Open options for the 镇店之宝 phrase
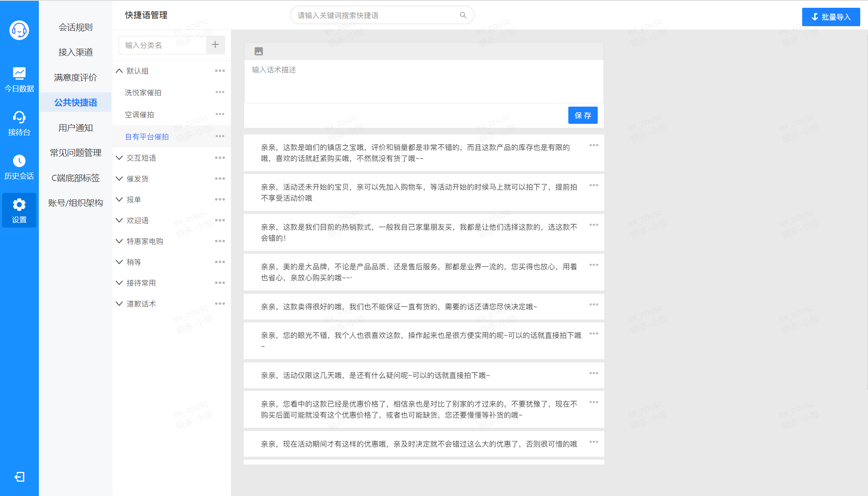 coord(594,145)
